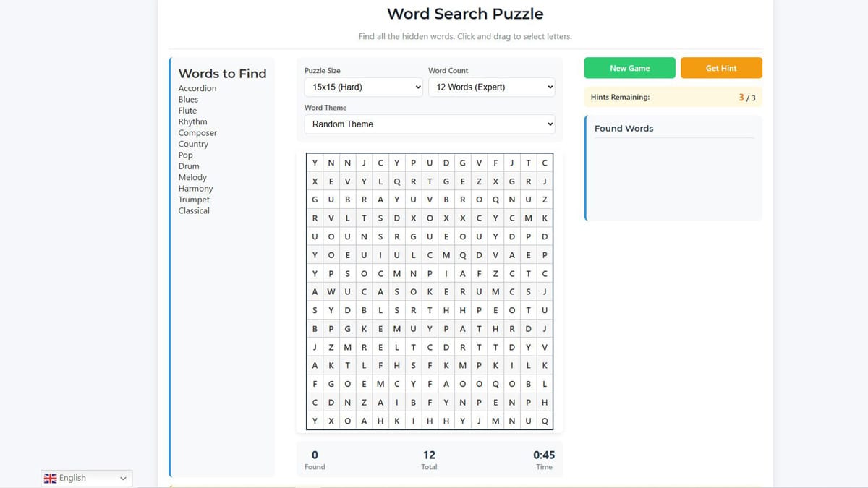Click the top-left letter Y in the grid
This screenshot has width=868, height=488.
point(315,163)
